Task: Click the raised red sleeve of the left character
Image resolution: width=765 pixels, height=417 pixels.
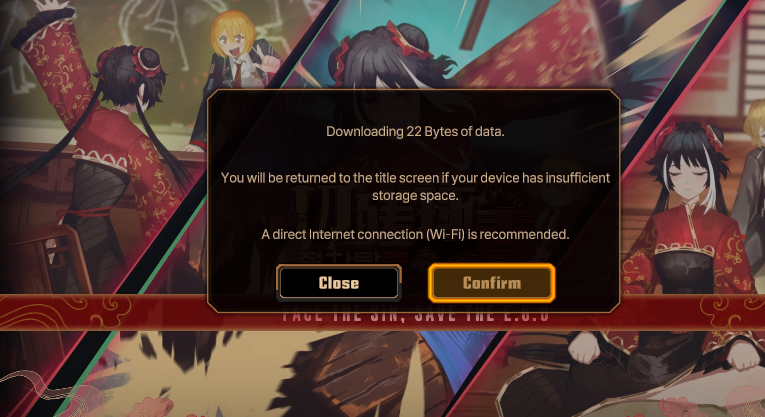Action: pyautogui.click(x=56, y=61)
